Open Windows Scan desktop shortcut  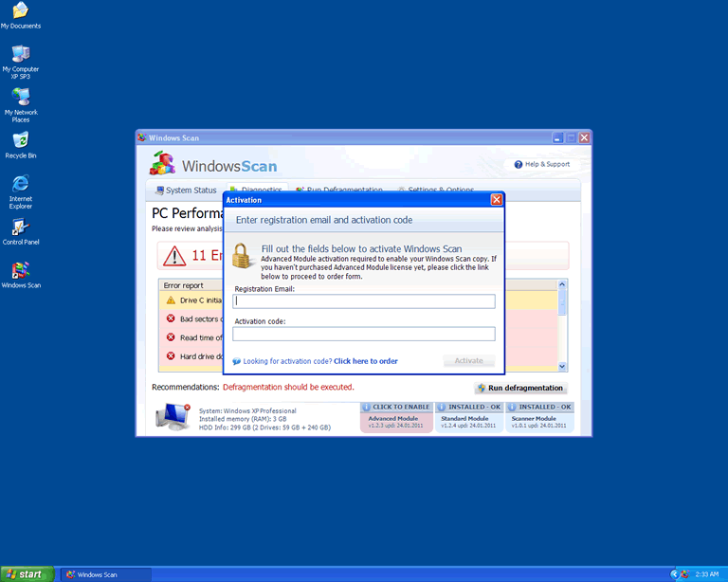click(x=20, y=271)
